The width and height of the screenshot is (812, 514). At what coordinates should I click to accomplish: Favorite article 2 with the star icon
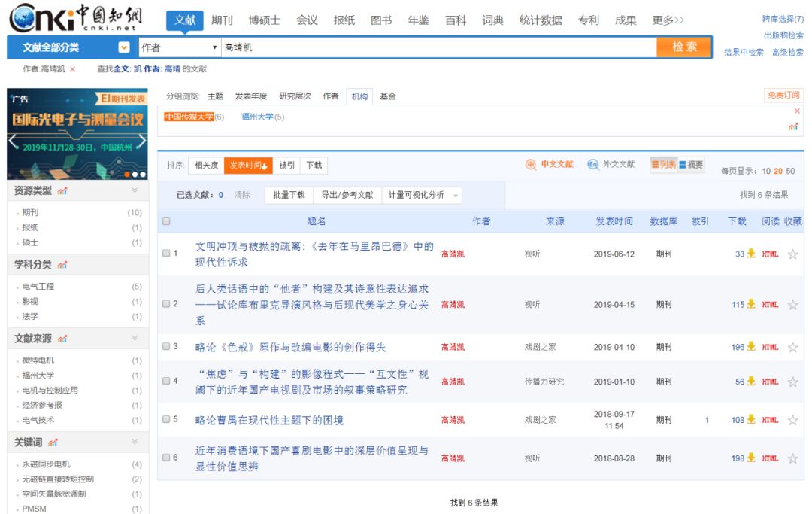click(x=793, y=305)
